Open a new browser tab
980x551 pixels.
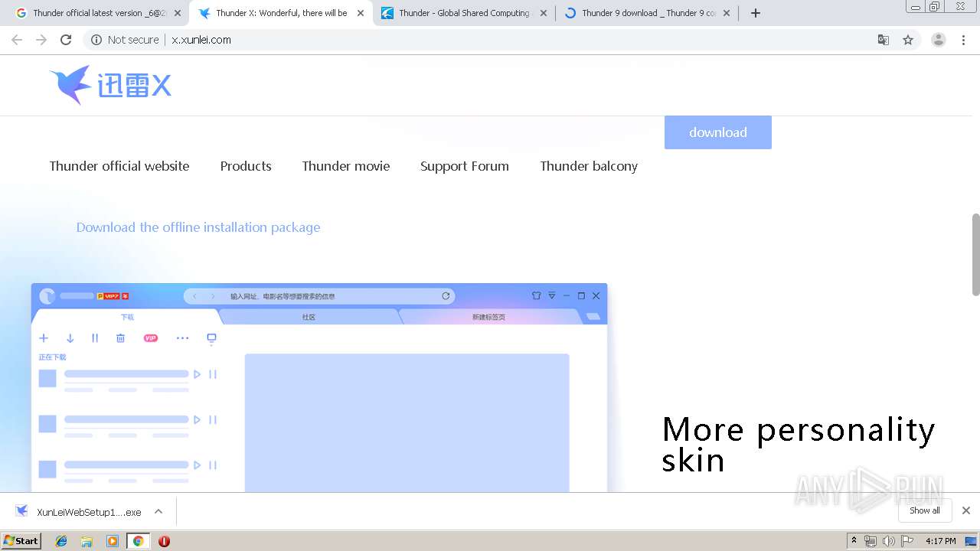pyautogui.click(x=756, y=13)
